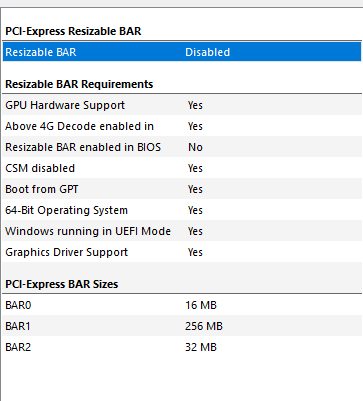Click Resizable BAR enabled in BIOS row
Viewport: 363px width, 401px height.
coord(182,147)
